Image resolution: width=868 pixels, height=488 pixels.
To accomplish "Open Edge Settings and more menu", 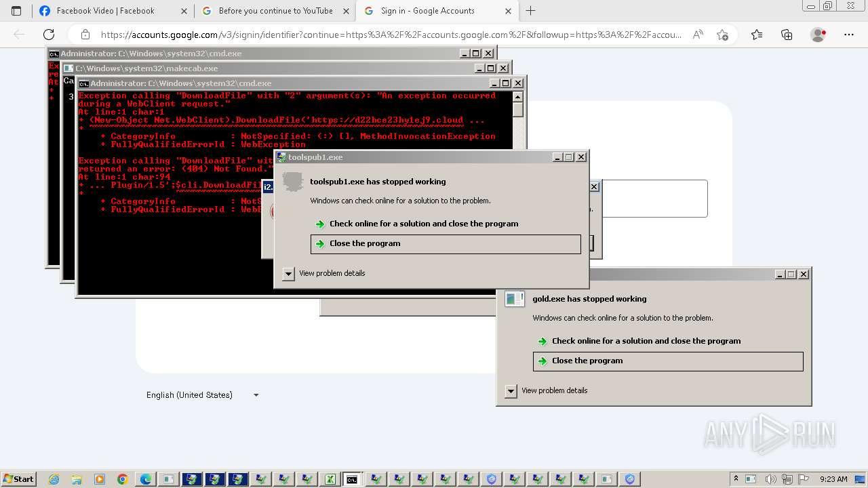I will click(849, 35).
